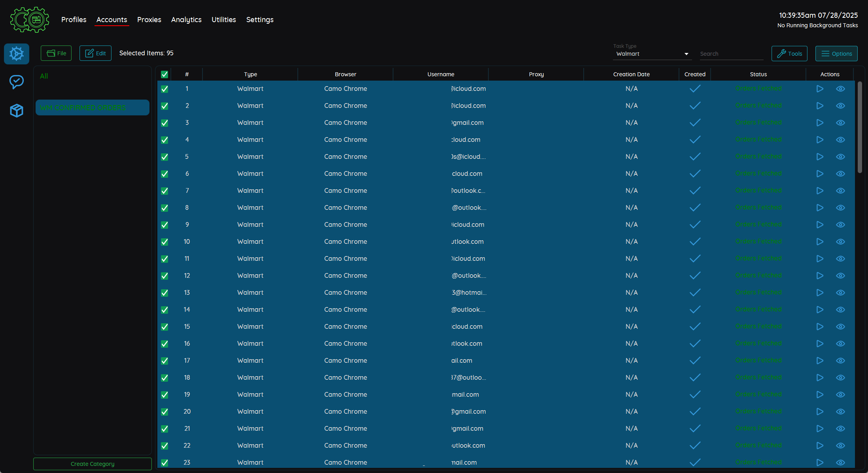Run the play action for row 11

(820, 259)
